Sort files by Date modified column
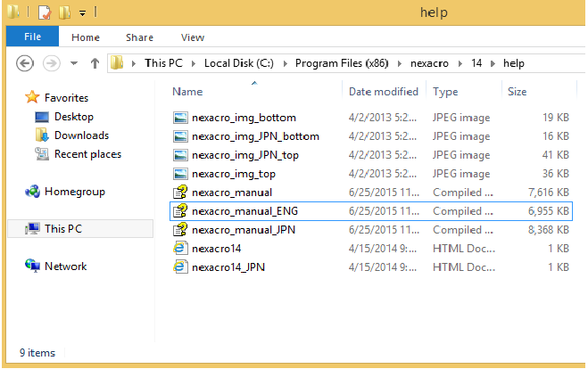The image size is (588, 369). [x=384, y=92]
